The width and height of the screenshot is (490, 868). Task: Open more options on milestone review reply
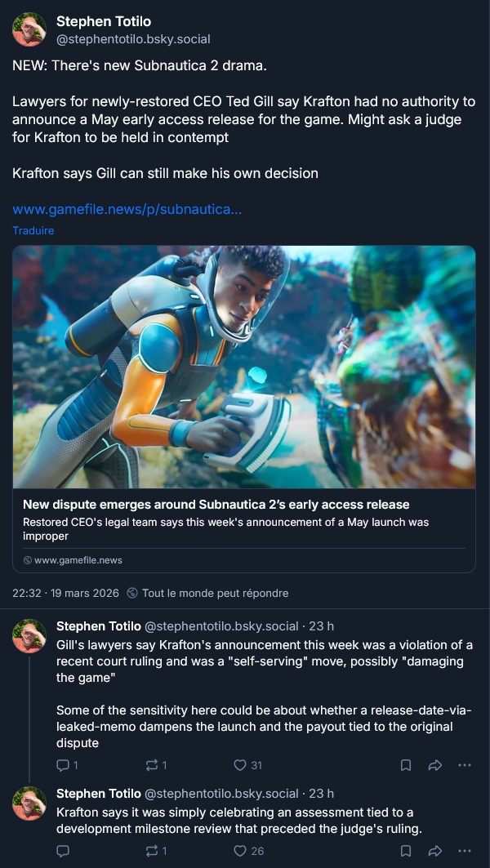tap(465, 851)
